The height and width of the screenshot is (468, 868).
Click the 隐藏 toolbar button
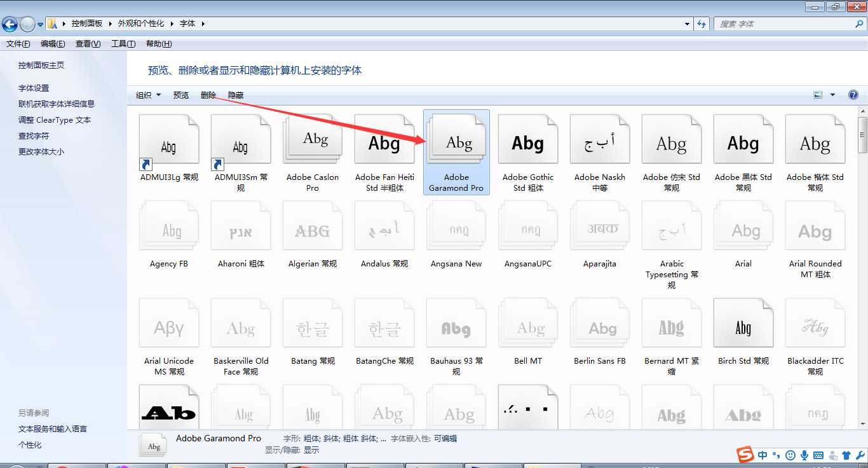tap(236, 95)
